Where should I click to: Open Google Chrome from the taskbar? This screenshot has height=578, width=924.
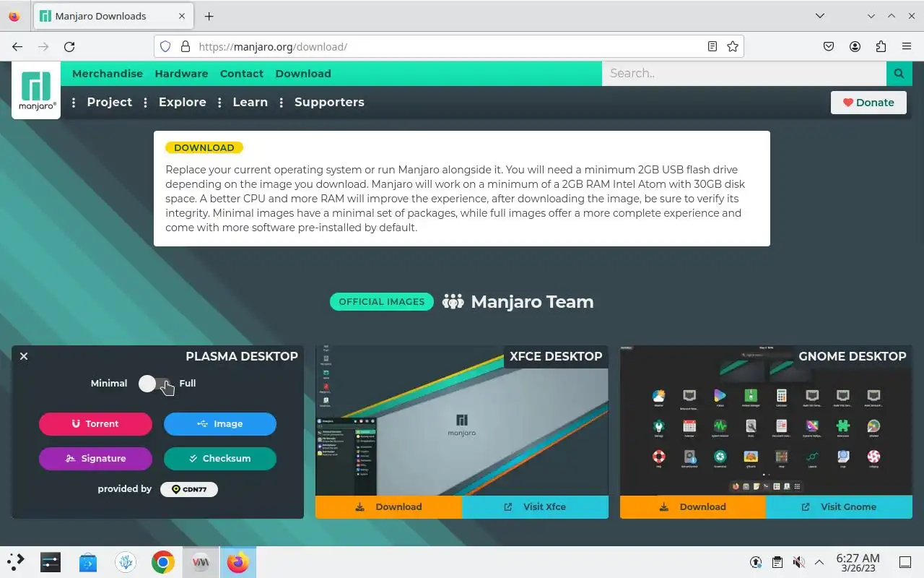click(x=163, y=562)
